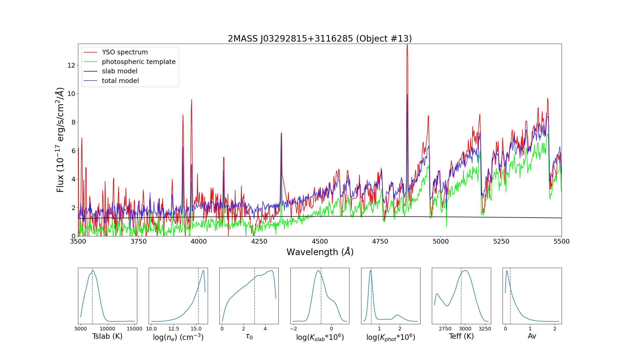
Task: Click the 'photospheric template' legend label
Action: point(139,62)
